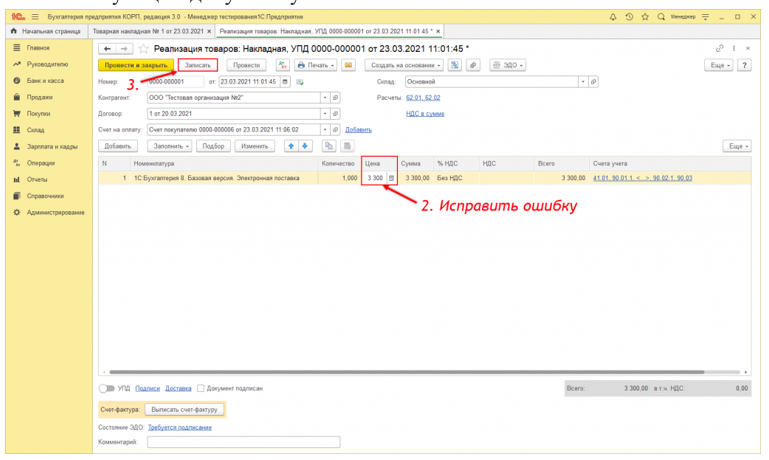Open the Договор record icon
This screenshot has width=769, height=460.
point(335,114)
